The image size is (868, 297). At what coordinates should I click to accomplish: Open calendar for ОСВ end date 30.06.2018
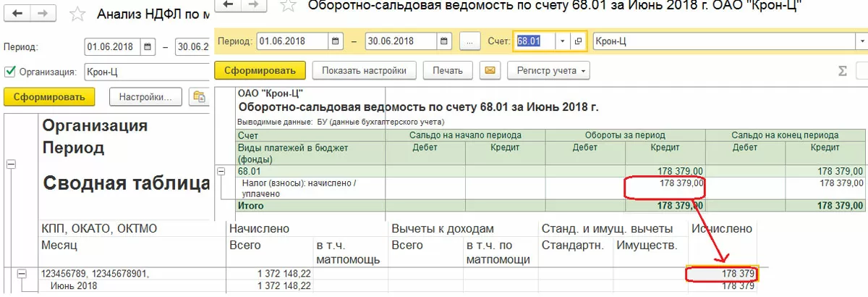coord(446,41)
